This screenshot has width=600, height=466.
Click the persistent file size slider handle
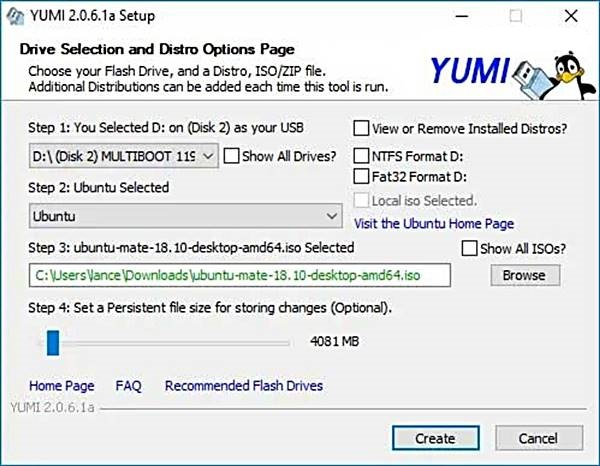(x=53, y=343)
